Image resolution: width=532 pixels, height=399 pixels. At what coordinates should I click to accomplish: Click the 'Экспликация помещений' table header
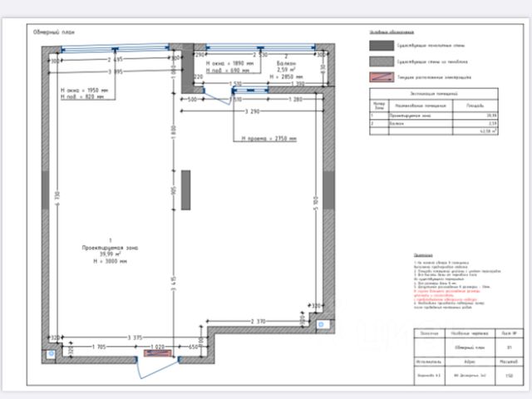434,93
